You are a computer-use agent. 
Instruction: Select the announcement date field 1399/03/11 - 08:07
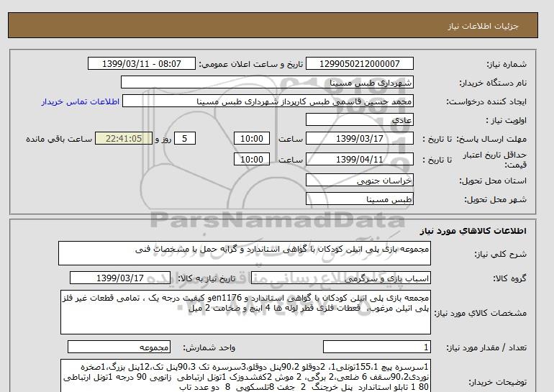click(141, 64)
